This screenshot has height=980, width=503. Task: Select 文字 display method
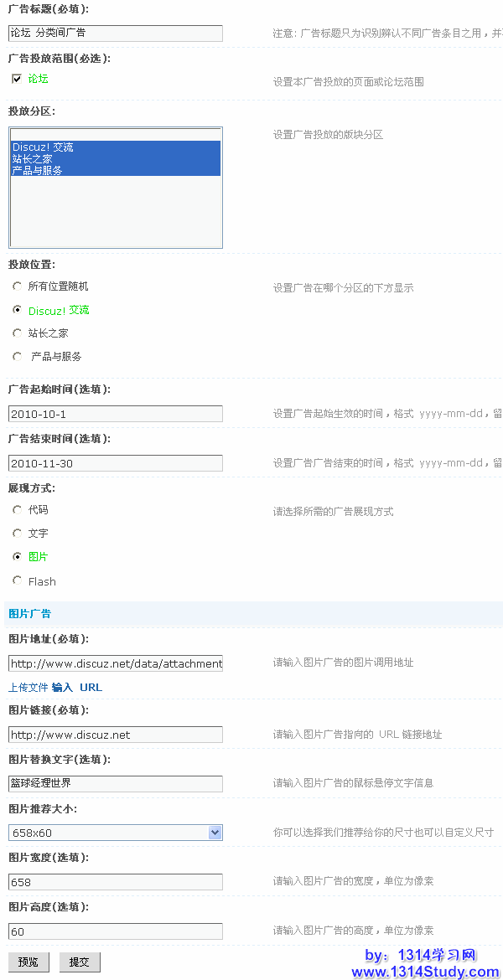pos(17,533)
